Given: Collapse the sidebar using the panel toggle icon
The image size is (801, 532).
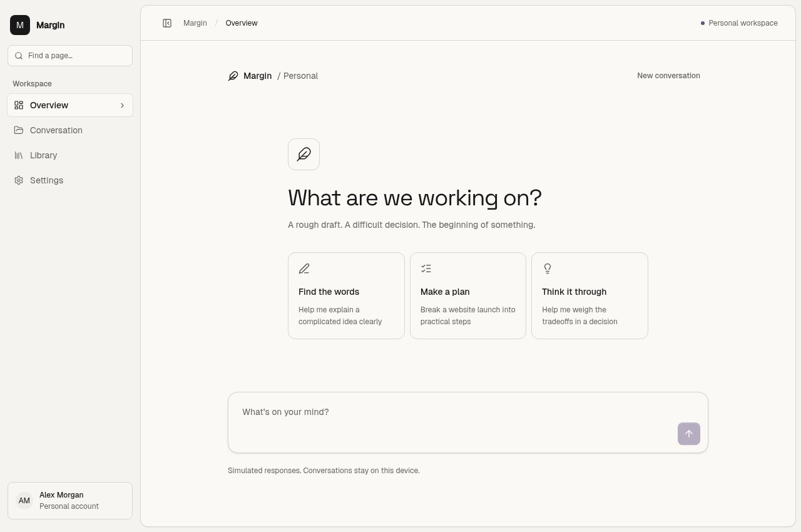Looking at the screenshot, I should point(167,23).
